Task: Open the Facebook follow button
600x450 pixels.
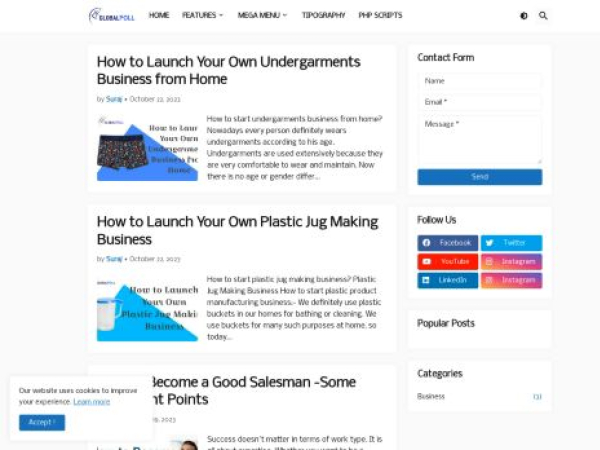Action: 448,243
